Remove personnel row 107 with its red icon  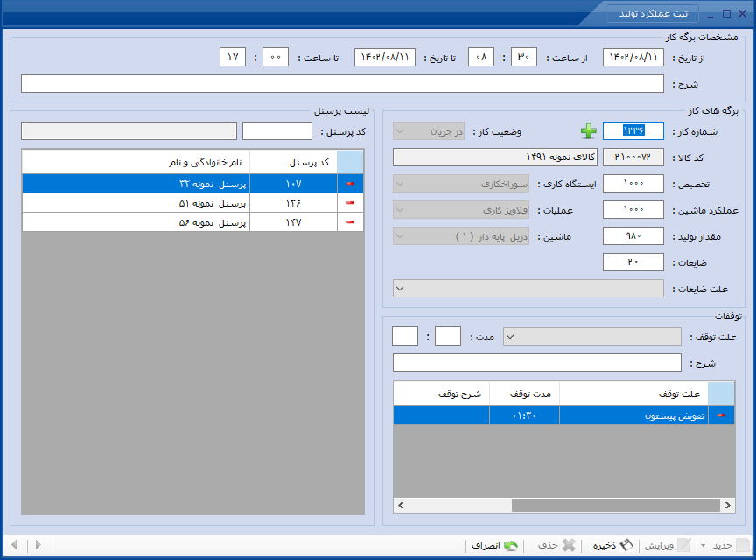(350, 183)
